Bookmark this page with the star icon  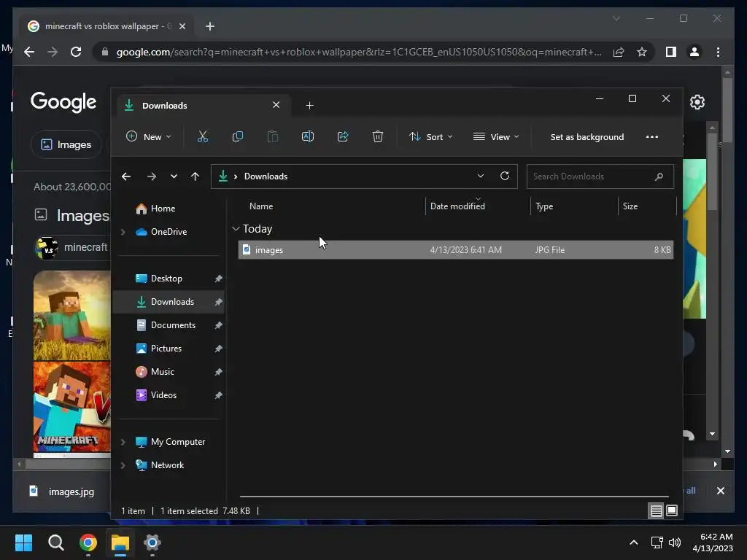642,52
